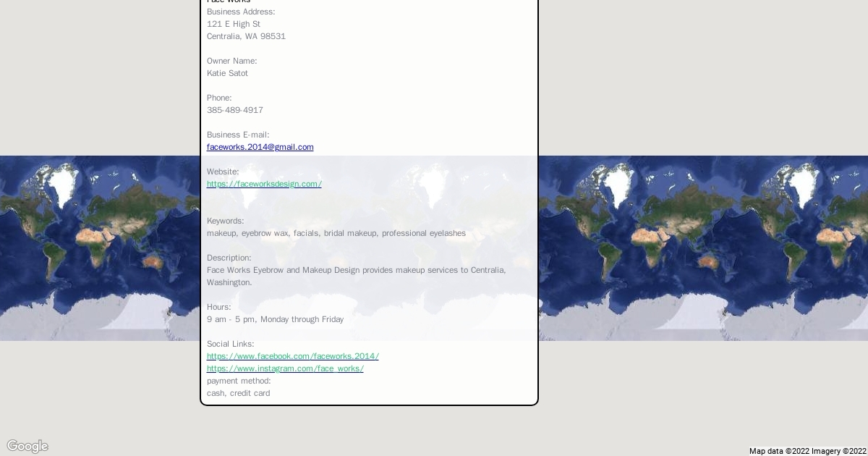Viewport: 868px width, 456px height.
Task: Click the owner name Katie Satot
Action: 227,73
